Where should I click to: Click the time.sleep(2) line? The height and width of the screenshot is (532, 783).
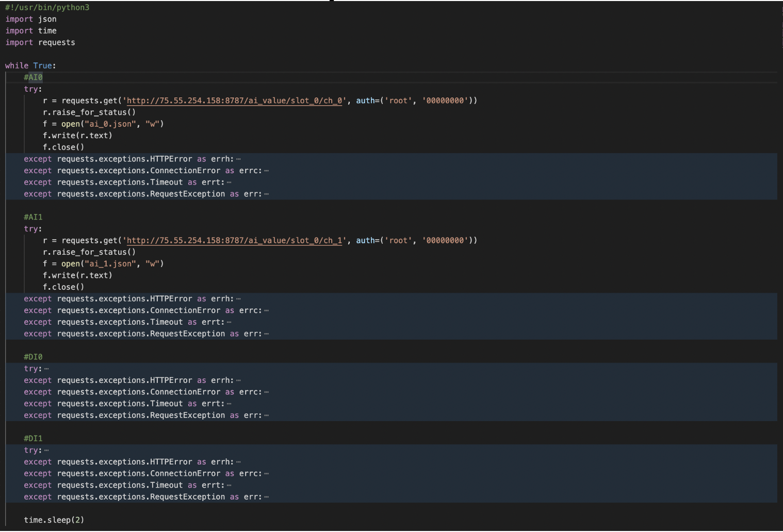coord(54,520)
